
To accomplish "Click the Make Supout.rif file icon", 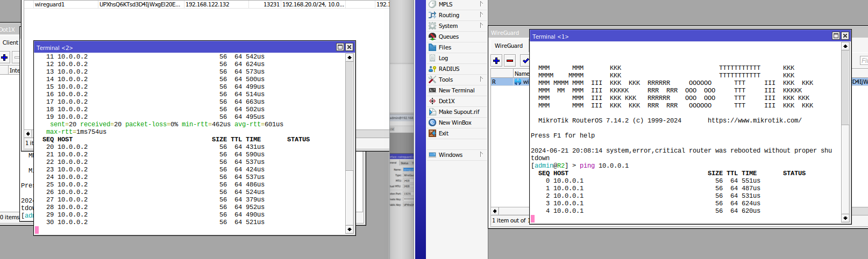I will click(x=432, y=112).
